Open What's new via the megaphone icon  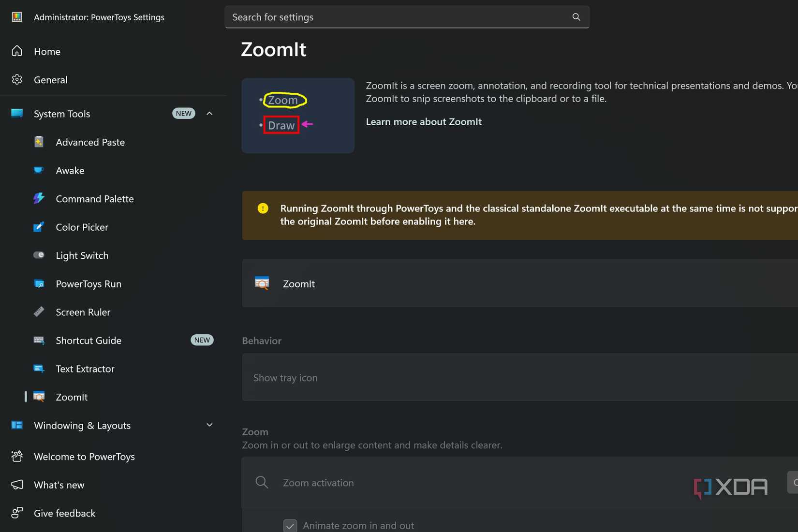(x=17, y=485)
